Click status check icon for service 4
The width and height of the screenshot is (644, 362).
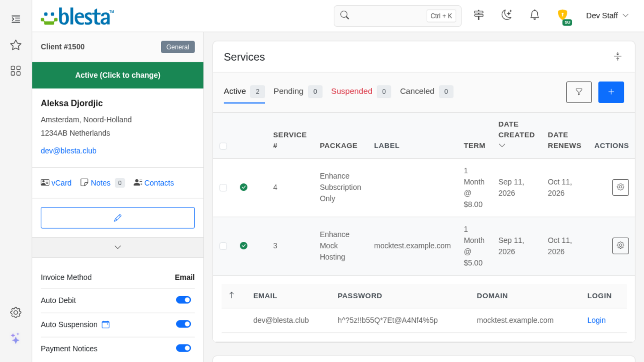click(x=244, y=187)
